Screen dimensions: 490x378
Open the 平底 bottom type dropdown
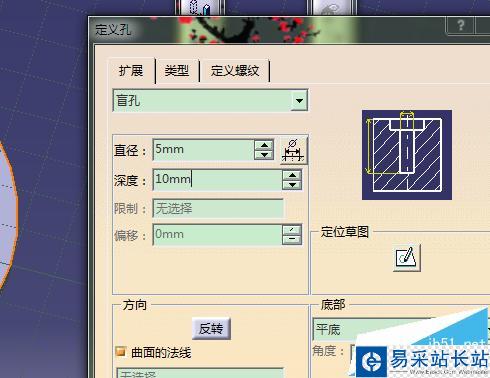point(400,329)
